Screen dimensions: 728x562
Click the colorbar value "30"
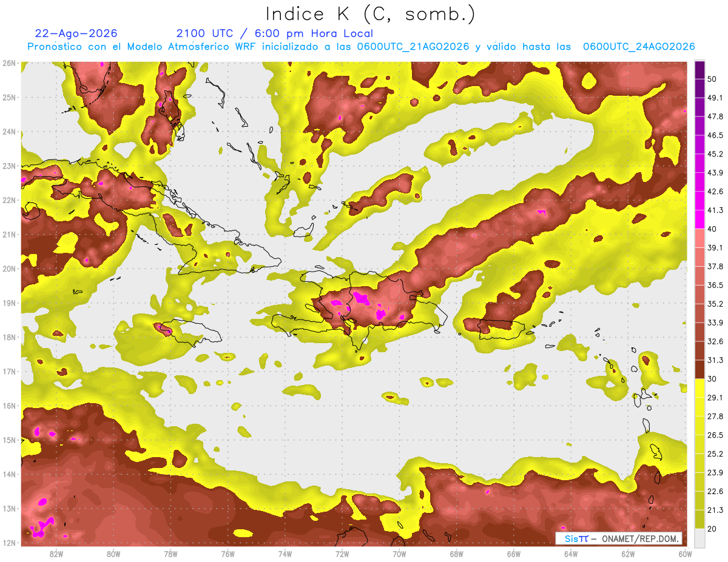(712, 379)
